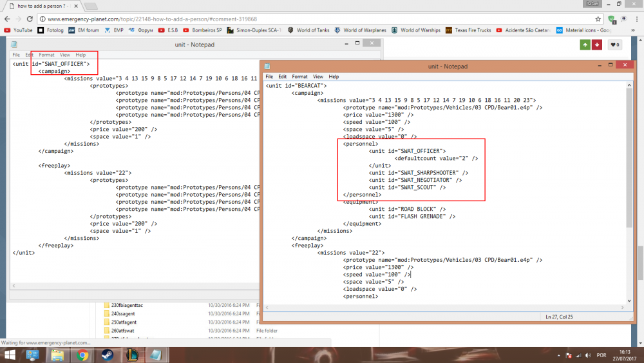644x363 pixels.
Task: Open the League of Legends taskbar icon
Action: click(x=131, y=355)
